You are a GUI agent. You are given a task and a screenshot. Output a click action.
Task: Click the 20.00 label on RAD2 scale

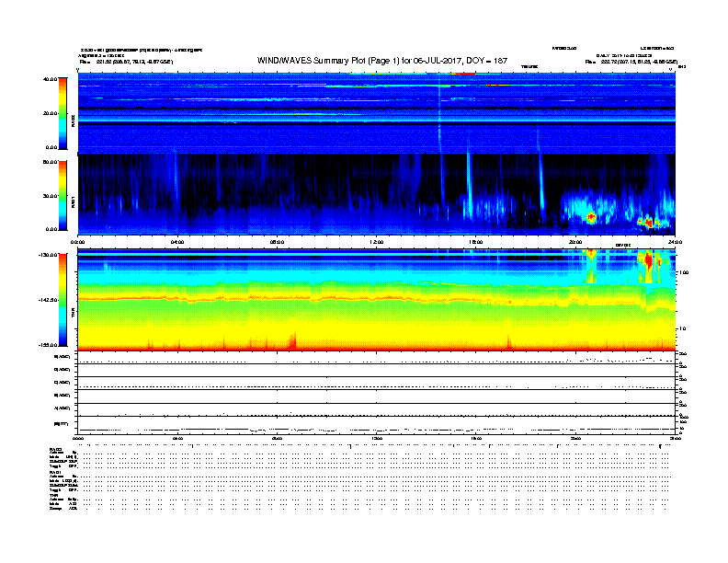click(x=49, y=113)
